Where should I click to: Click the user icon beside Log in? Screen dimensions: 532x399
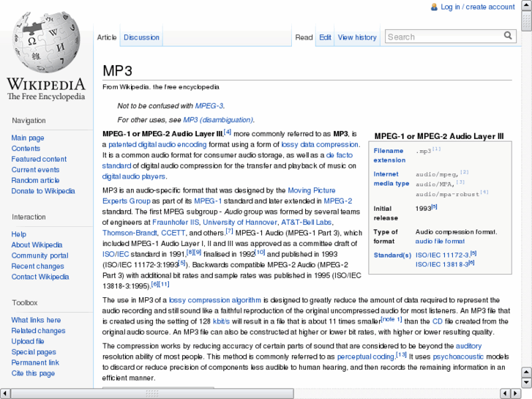click(434, 7)
